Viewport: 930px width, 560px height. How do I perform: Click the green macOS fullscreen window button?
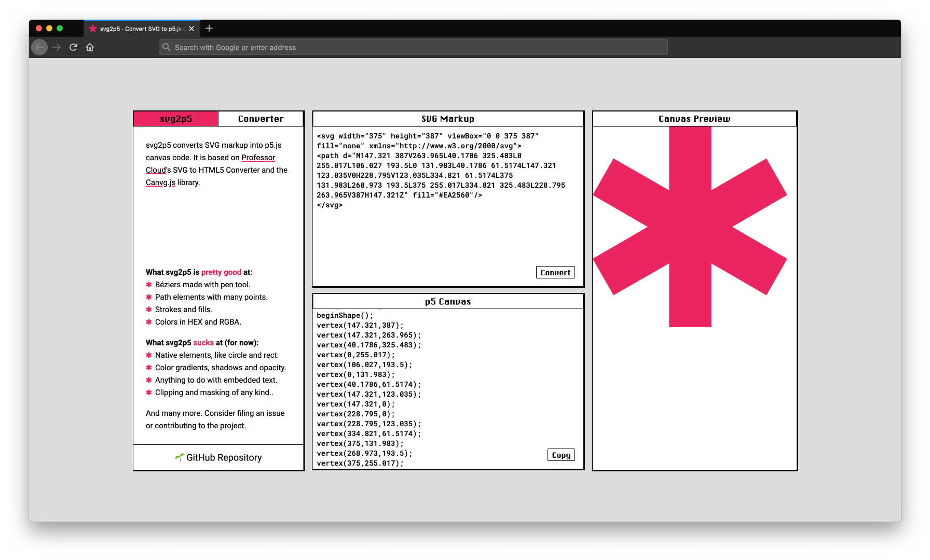(60, 29)
